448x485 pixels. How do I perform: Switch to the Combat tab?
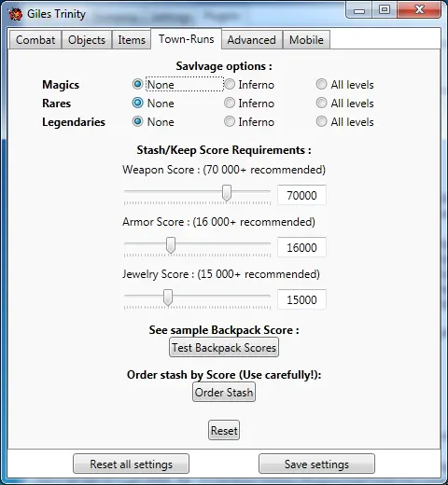(35, 40)
